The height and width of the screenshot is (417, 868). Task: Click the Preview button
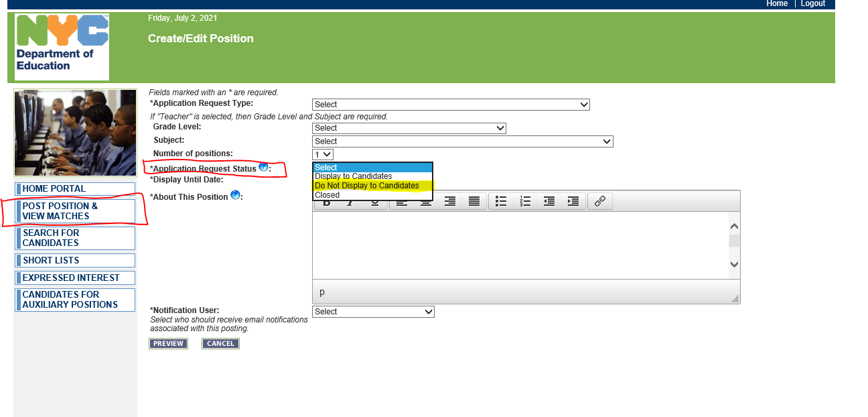168,343
